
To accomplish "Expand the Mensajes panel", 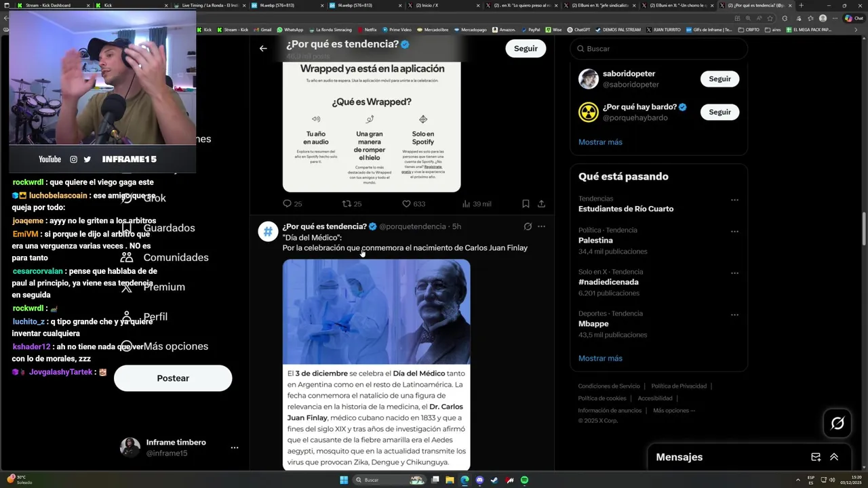I will (x=834, y=457).
